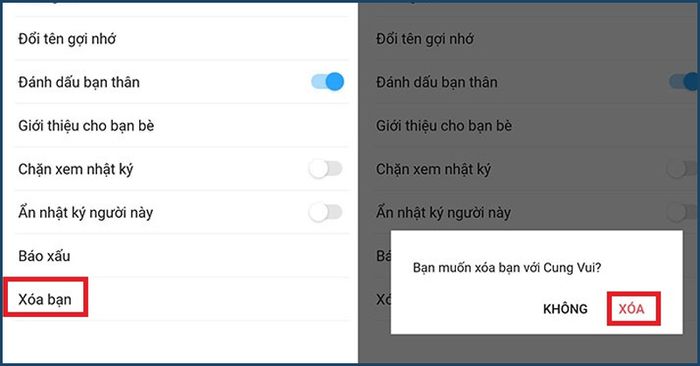The height and width of the screenshot is (366, 700).
Task: Cancel with the KHÔNG button
Action: (565, 309)
